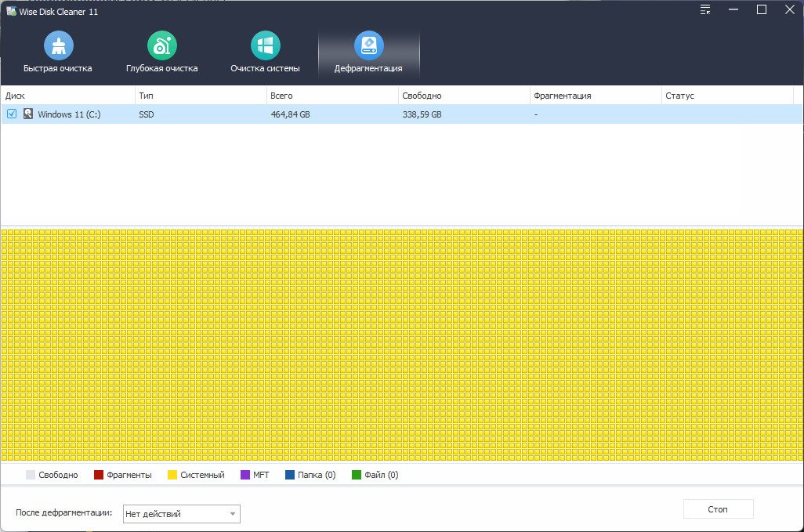Uncheck the Windows 11 (C:) drive checkbox

(x=12, y=114)
